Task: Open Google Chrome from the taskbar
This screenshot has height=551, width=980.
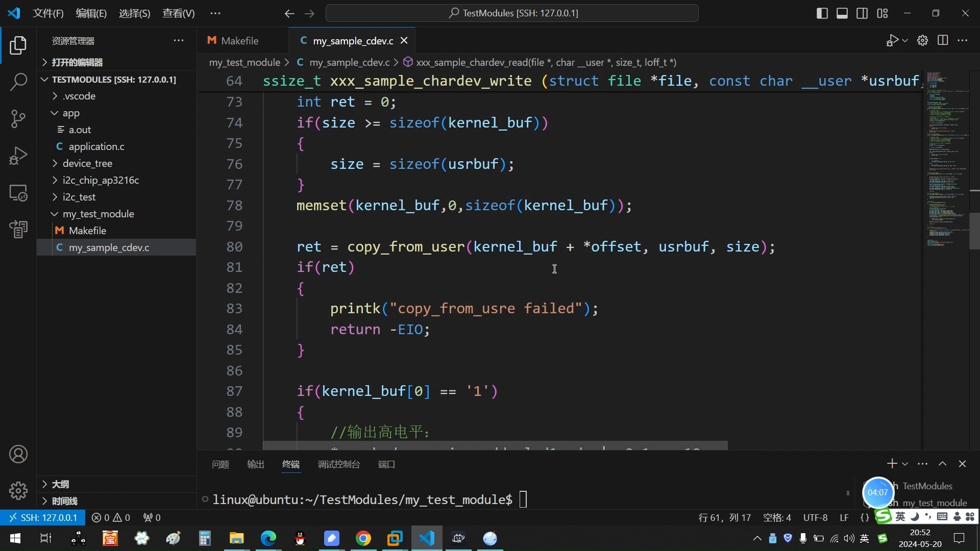Action: (x=363, y=538)
